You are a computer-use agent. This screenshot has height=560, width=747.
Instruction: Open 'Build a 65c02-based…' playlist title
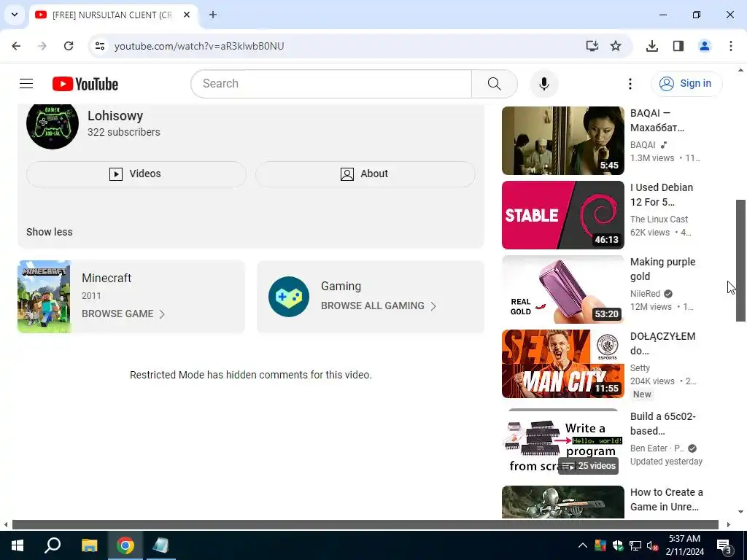pos(662,424)
